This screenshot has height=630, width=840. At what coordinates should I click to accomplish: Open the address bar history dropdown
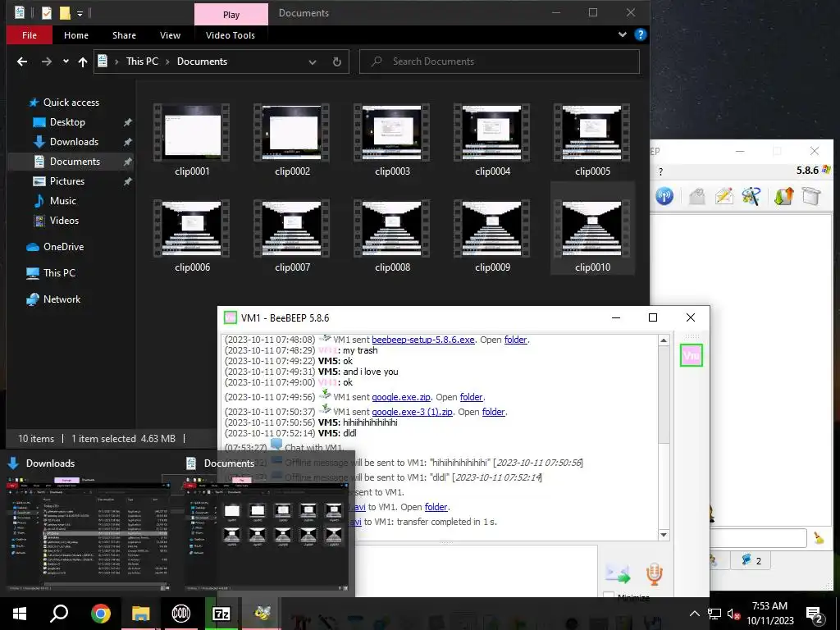[313, 62]
